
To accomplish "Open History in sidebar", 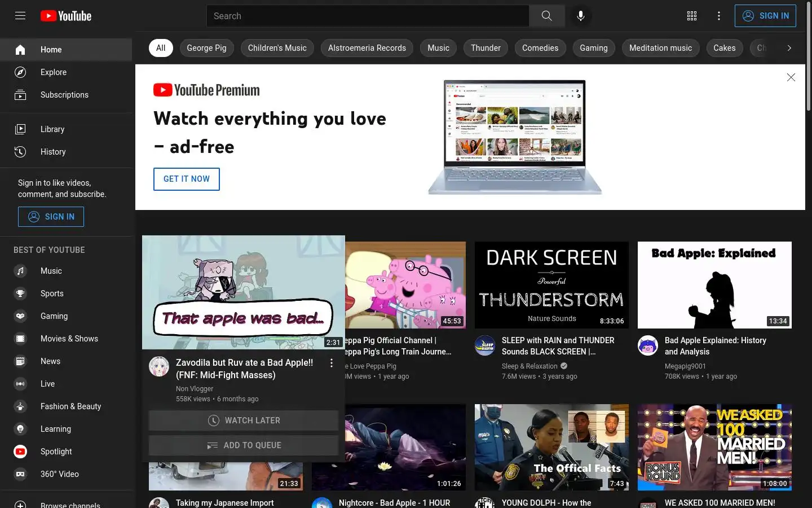I will pyautogui.click(x=66, y=152).
